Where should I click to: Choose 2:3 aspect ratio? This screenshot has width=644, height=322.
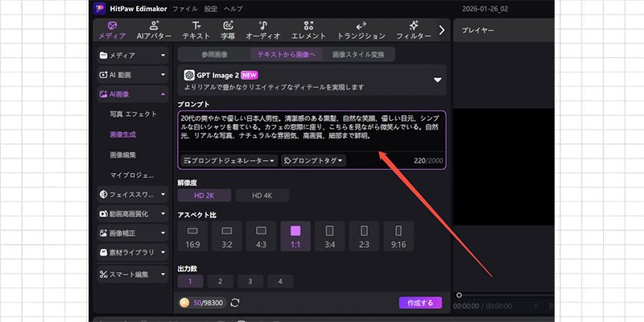click(x=364, y=237)
